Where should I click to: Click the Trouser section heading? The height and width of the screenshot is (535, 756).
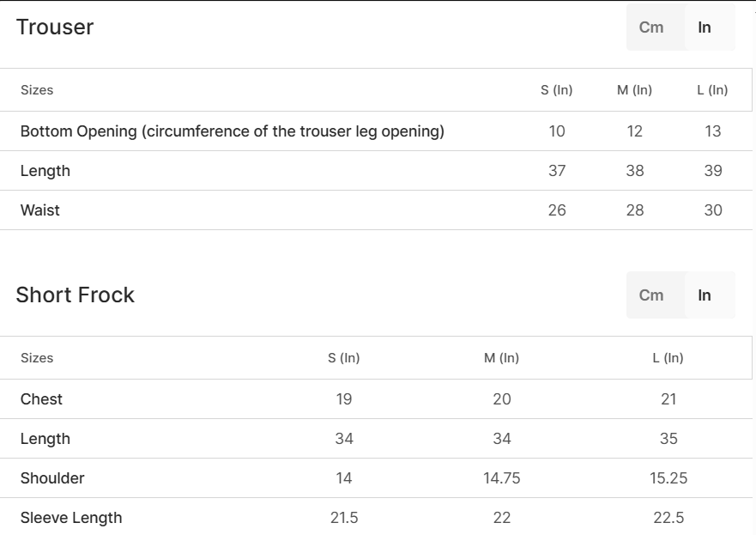coord(55,27)
